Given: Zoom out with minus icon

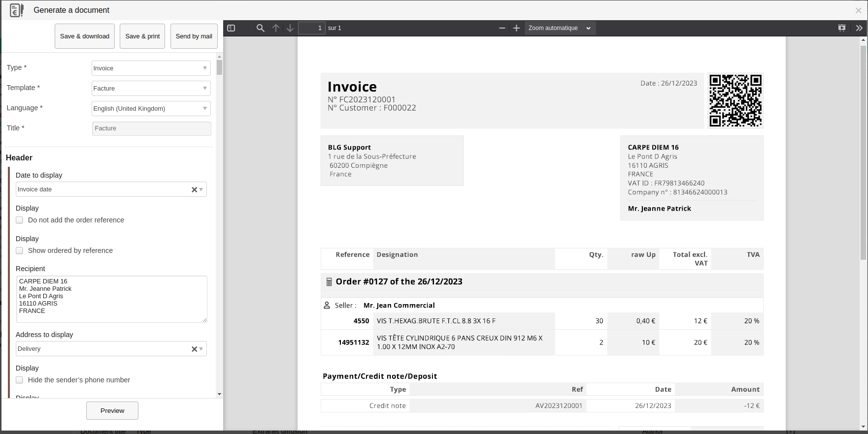Looking at the screenshot, I should 502,28.
